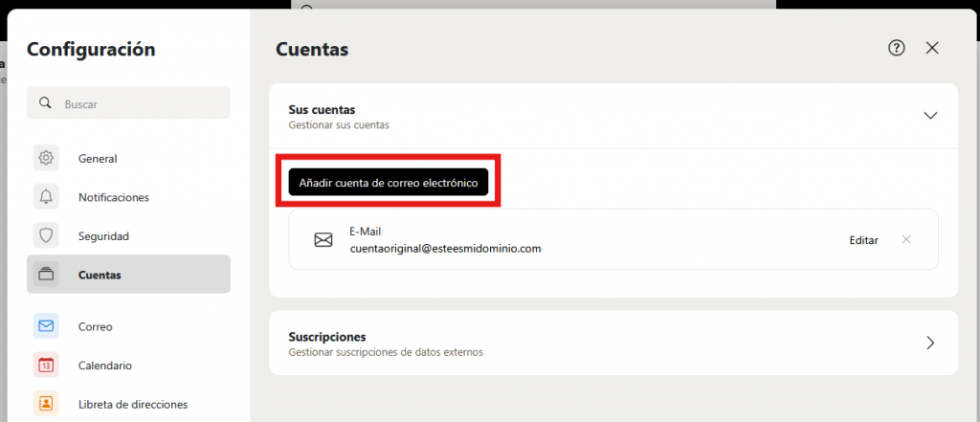Expand Suscripciones with the right arrow
This screenshot has width=980, height=422.
pos(930,343)
